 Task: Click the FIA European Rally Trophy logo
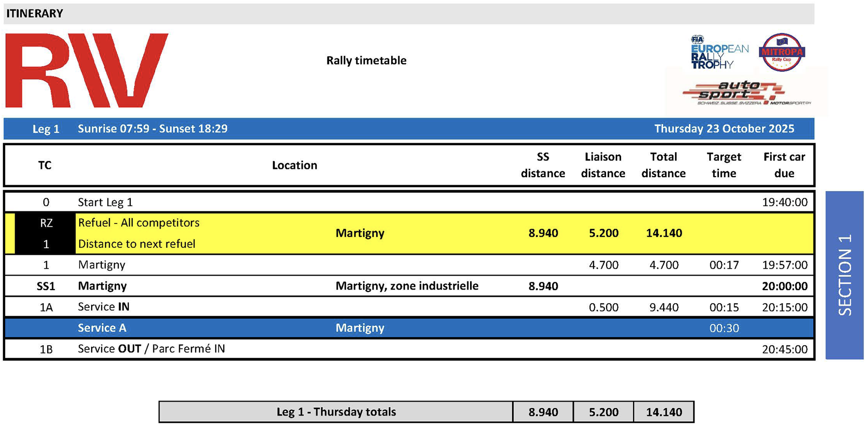[x=719, y=53]
